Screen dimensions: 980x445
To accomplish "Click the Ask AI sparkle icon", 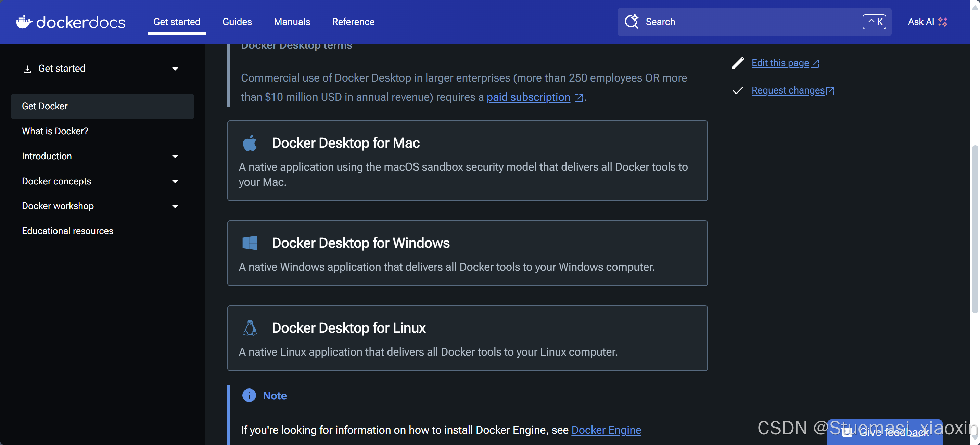I will pyautogui.click(x=942, y=22).
